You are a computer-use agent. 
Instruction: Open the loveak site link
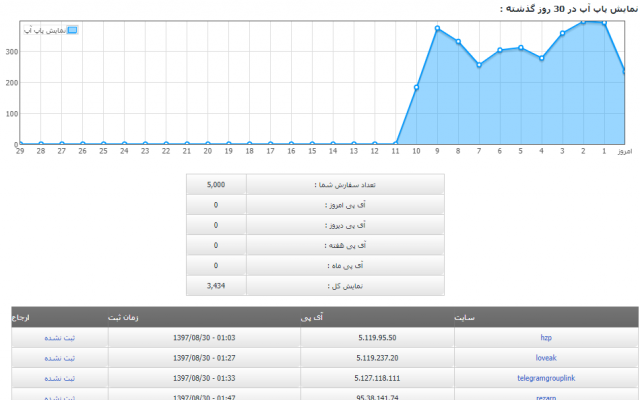pos(546,358)
